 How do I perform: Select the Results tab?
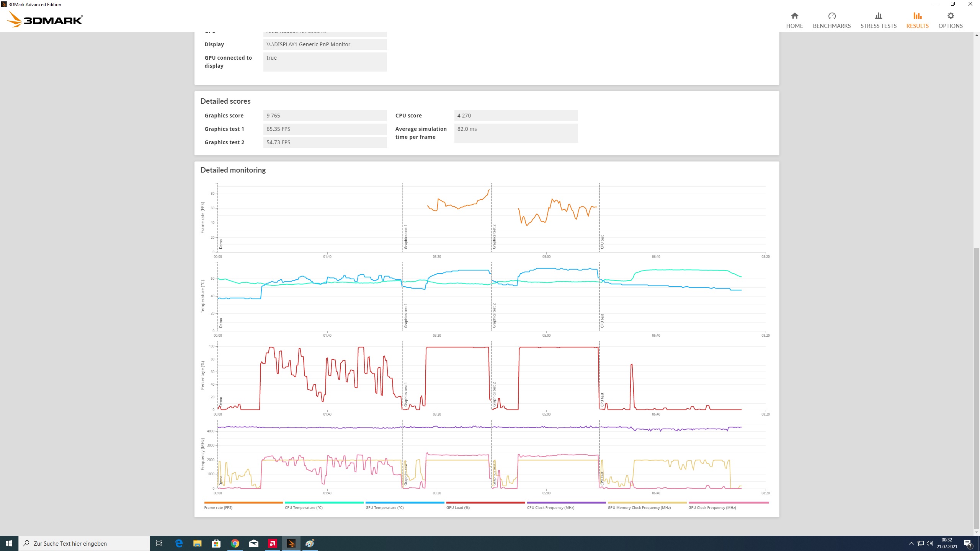click(917, 20)
